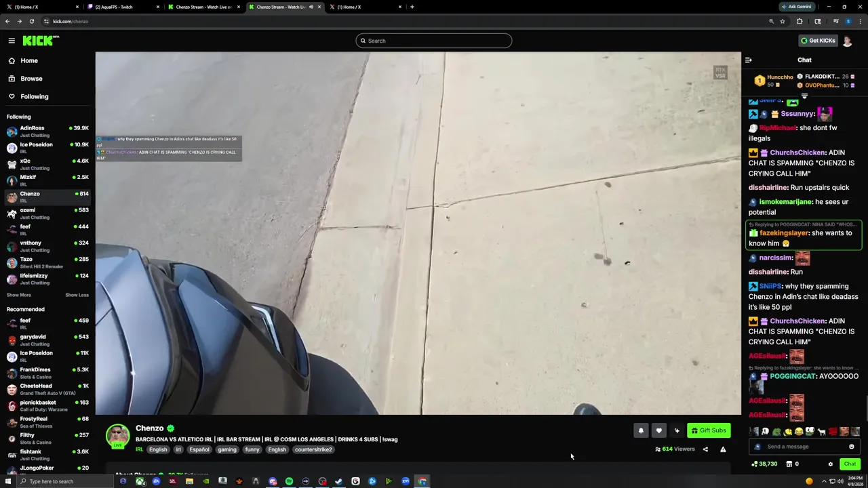Screen dimensions: 868x488
Task: Open garydavid in Recommended channels
Action: click(x=47, y=340)
